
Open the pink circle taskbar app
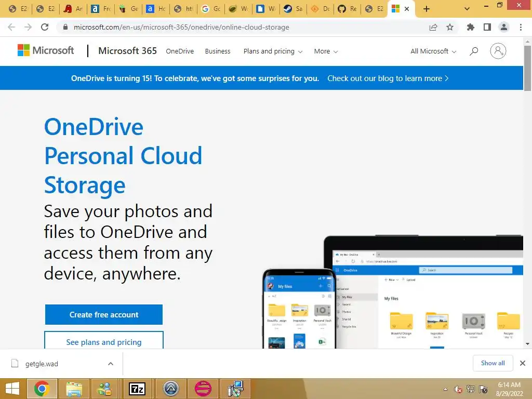(203, 389)
